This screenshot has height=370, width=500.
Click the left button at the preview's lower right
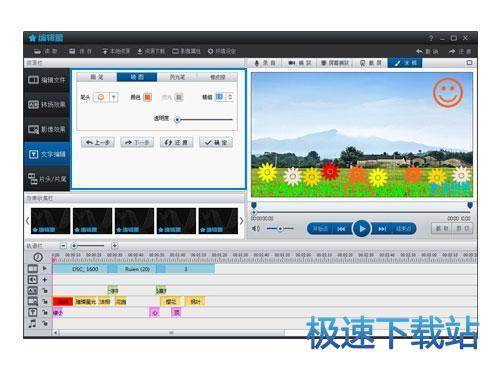coord(442,229)
